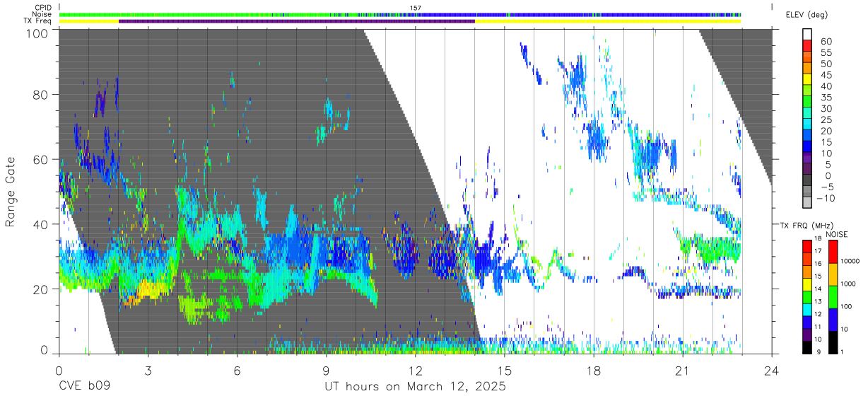Click the white top segment of the ELEV color bar
Viewport: 868px width, 401px height.
(807, 35)
